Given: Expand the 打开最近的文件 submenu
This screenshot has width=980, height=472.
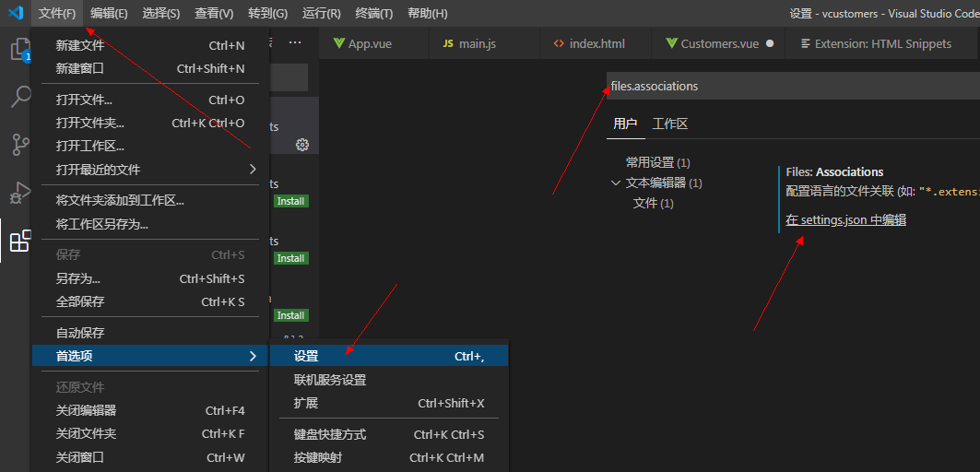Looking at the screenshot, I should (x=150, y=170).
